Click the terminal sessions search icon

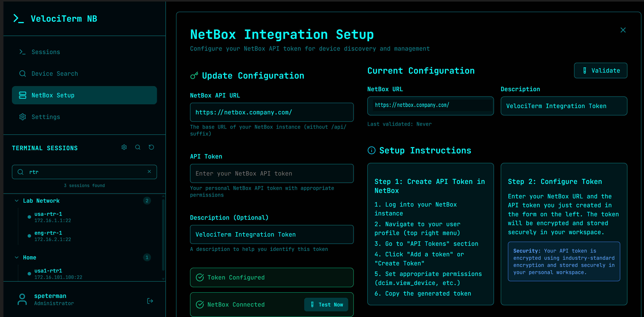[138, 147]
